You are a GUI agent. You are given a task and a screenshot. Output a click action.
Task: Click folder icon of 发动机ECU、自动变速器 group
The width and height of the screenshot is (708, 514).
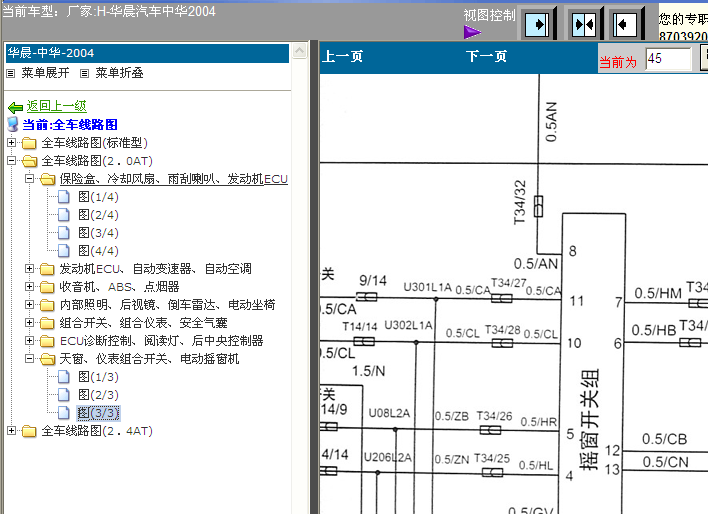[x=47, y=269]
